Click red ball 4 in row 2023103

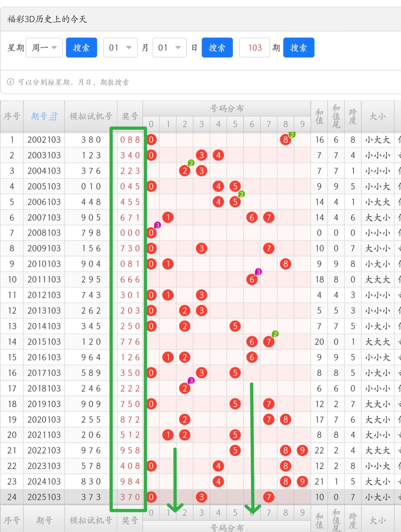point(218,466)
